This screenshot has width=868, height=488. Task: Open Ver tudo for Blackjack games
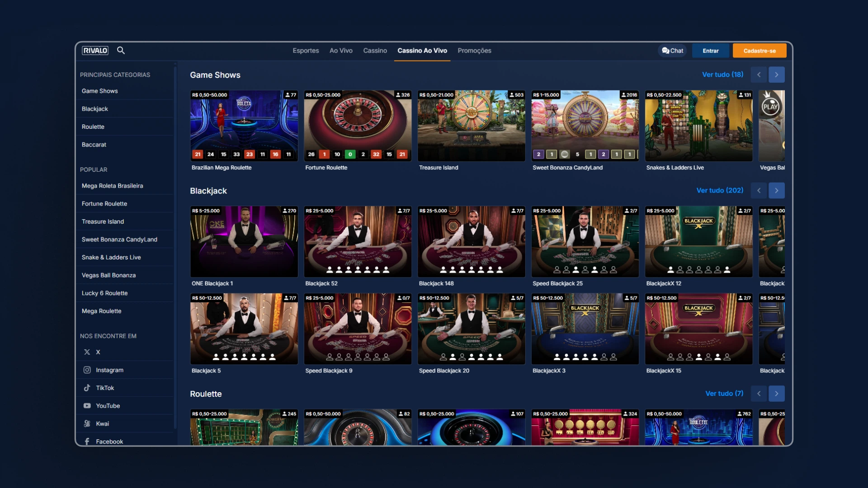pos(720,190)
